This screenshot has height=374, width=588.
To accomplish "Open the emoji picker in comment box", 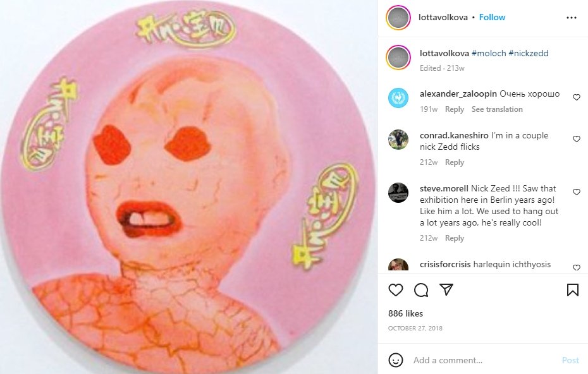I will coord(396,360).
